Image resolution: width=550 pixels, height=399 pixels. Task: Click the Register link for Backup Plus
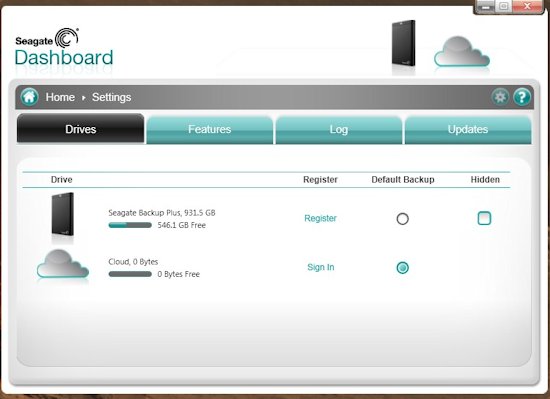320,218
